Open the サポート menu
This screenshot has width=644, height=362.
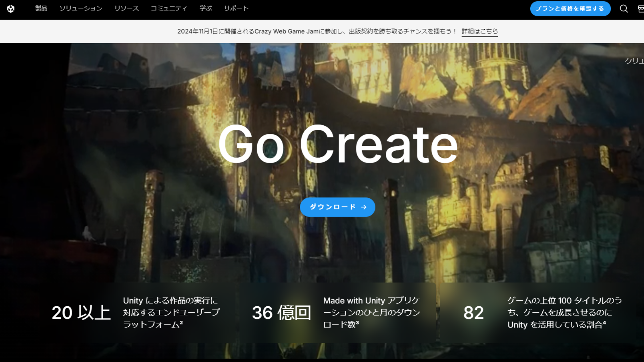point(236,8)
